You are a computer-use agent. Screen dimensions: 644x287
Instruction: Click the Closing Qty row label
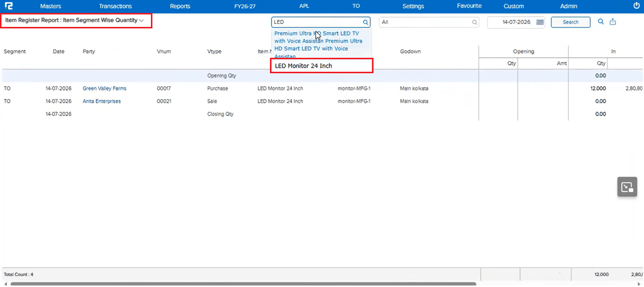click(220, 114)
